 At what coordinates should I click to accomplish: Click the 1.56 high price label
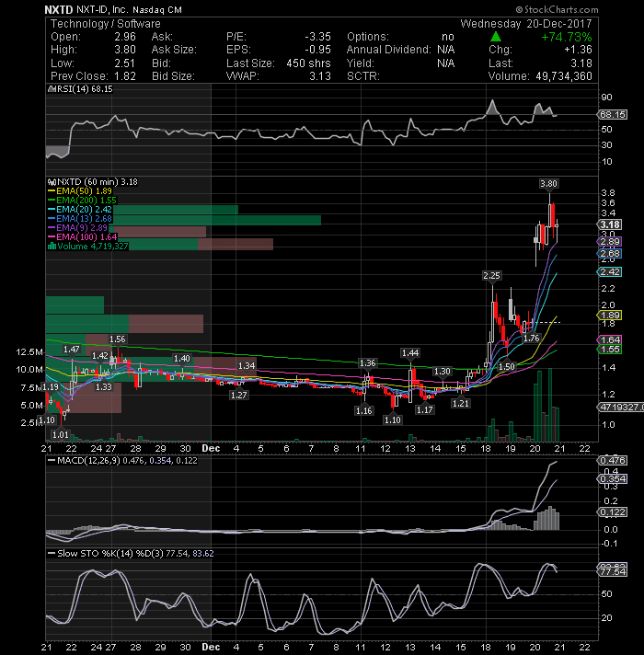pos(118,339)
